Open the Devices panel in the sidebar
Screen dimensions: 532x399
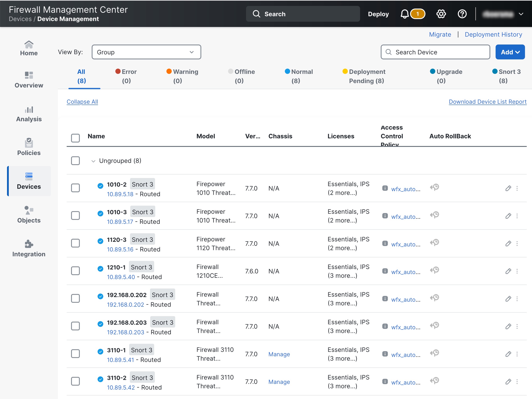tap(29, 181)
